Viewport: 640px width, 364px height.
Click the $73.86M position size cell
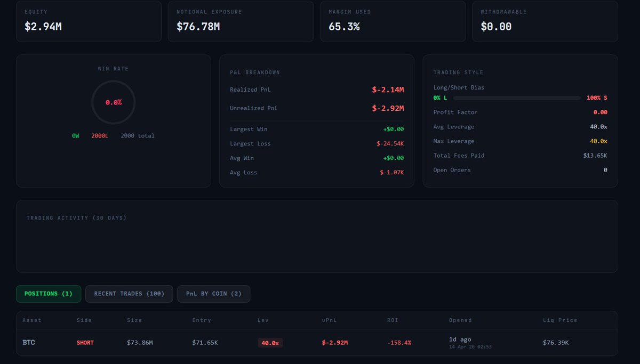tap(140, 343)
